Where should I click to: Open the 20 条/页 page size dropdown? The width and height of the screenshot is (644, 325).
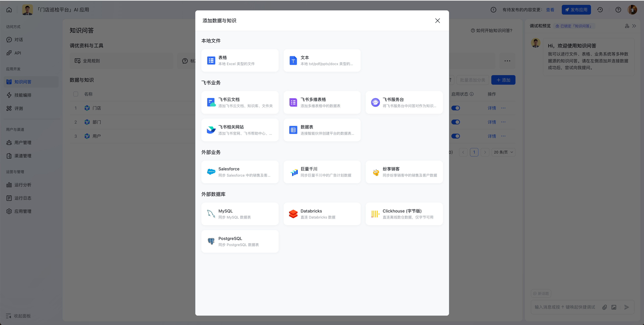503,152
